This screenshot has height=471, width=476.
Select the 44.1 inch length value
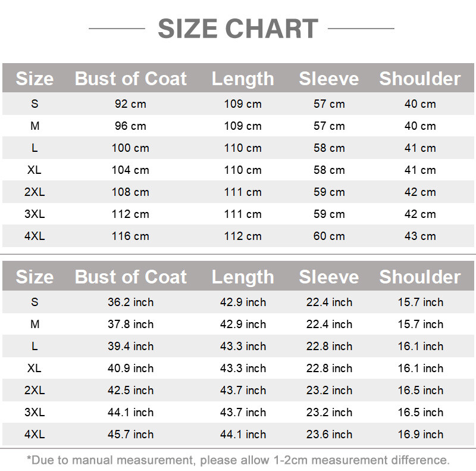click(x=243, y=434)
